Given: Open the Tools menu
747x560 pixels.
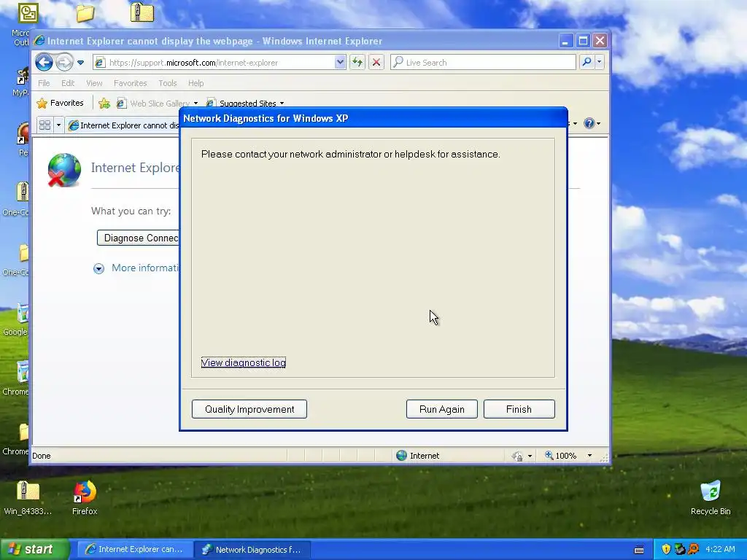Looking at the screenshot, I should coord(168,83).
